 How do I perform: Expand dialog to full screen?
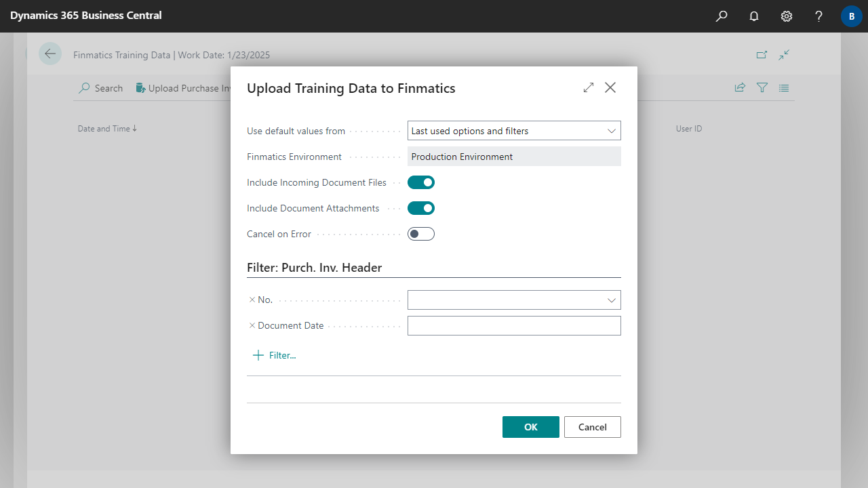pos(589,87)
